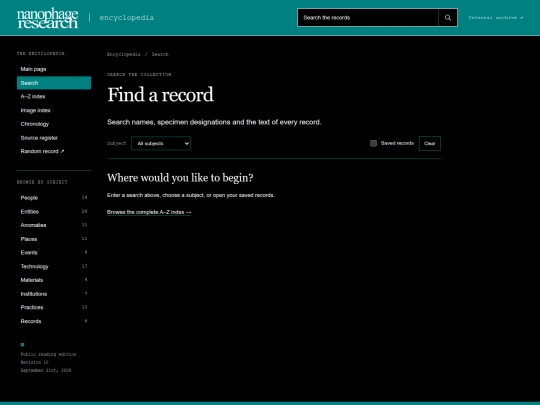Select the Search sidebar item
The height and width of the screenshot is (405, 540).
pos(54,83)
